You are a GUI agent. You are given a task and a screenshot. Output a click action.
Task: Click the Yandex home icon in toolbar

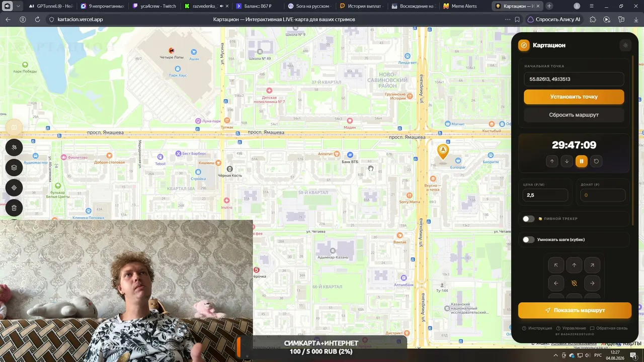click(23, 20)
